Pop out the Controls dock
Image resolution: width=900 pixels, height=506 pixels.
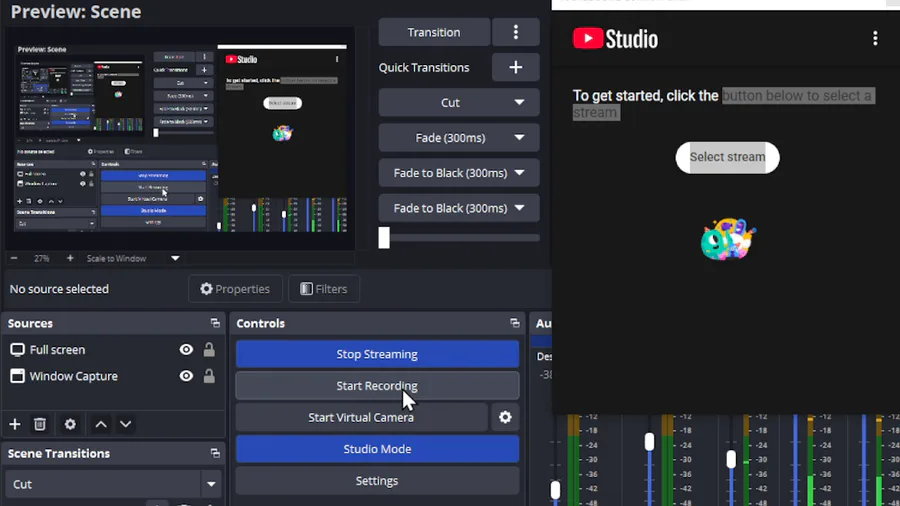tap(515, 323)
